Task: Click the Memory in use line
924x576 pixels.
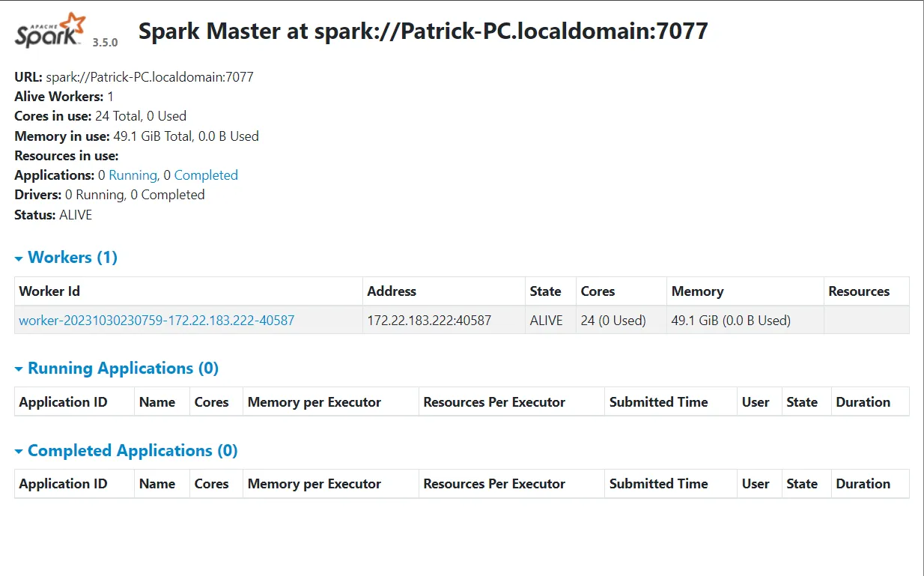Action: (x=136, y=136)
